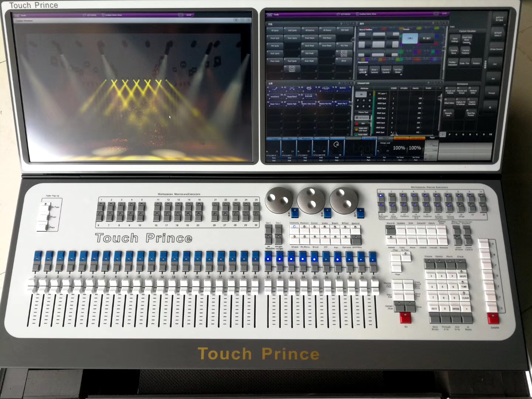
Task: Select the All Spots fixture group
Action: pyautogui.click(x=275, y=30)
